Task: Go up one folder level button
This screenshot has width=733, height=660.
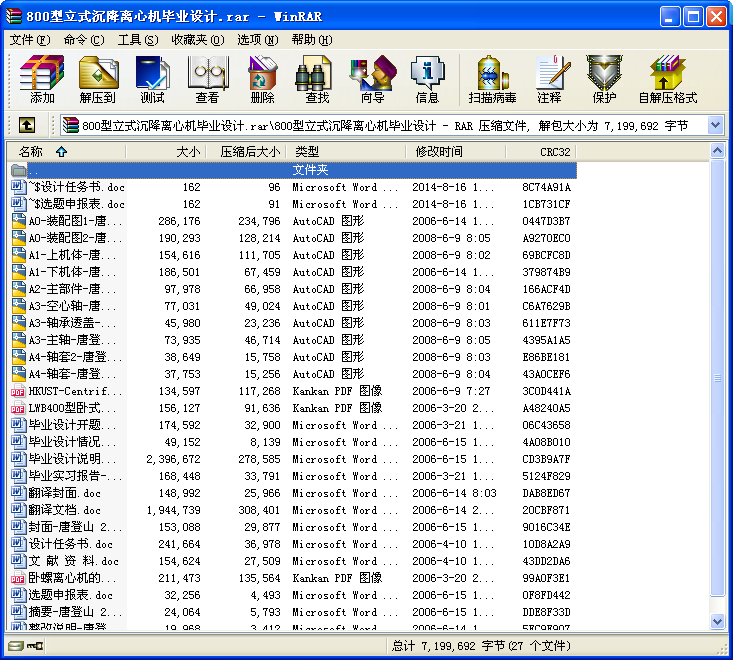Action: pos(27,125)
